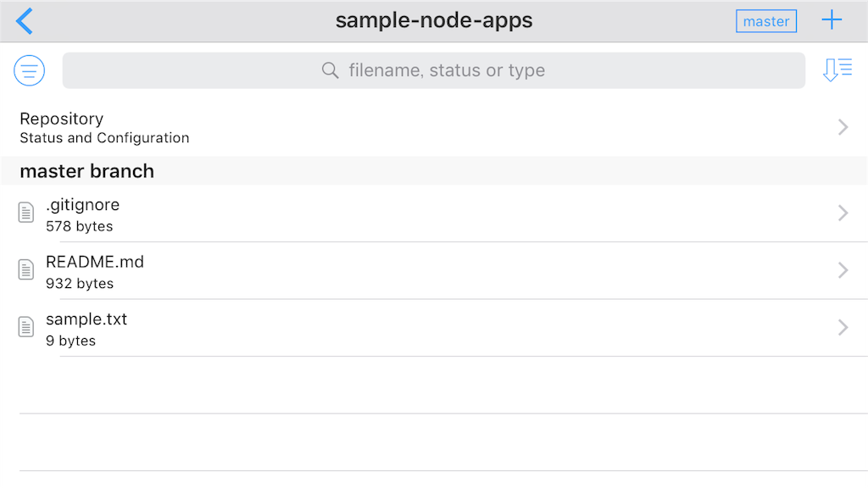The width and height of the screenshot is (868, 488).
Task: Click the README.md document icon
Action: click(27, 270)
